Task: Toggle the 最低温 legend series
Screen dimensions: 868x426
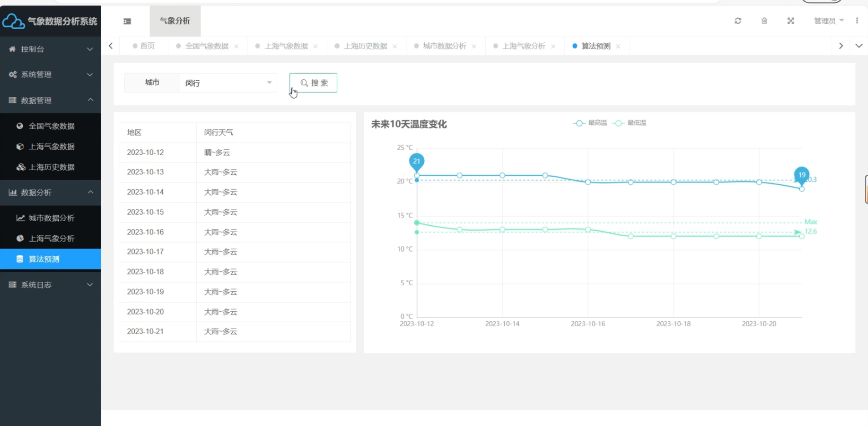Action: (x=629, y=123)
